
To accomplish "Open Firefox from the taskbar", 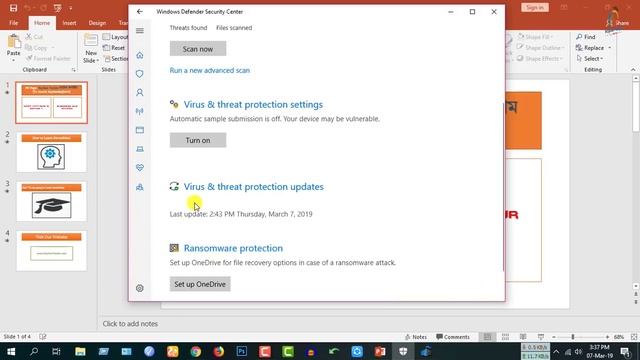I will (x=219, y=351).
